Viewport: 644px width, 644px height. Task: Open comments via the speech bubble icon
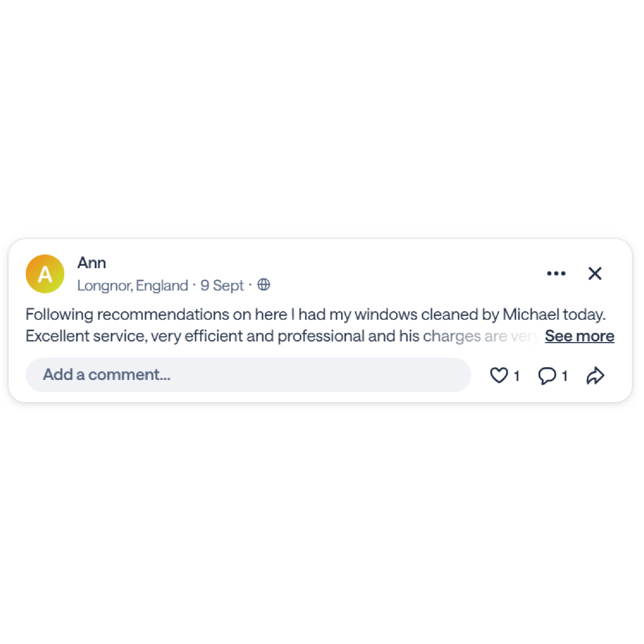coord(547,375)
